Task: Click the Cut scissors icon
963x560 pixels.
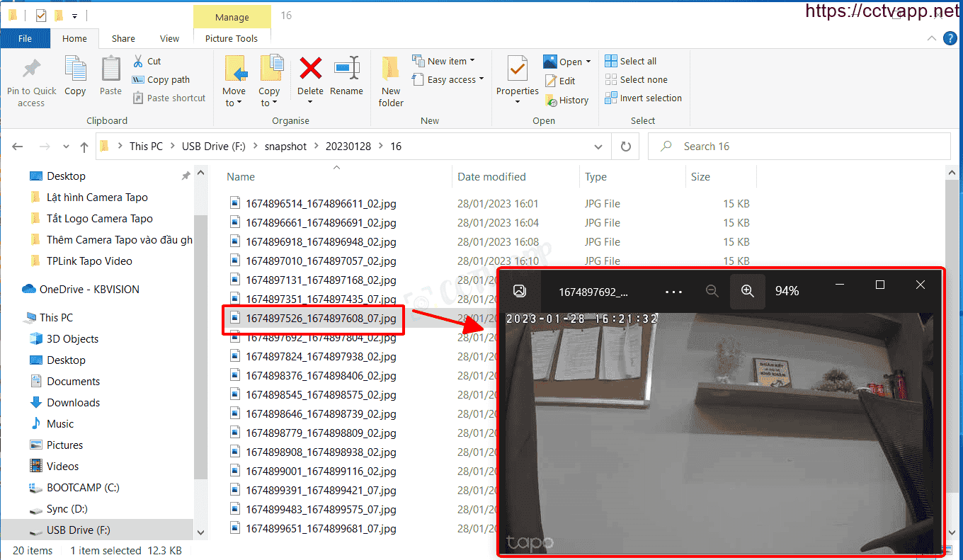Action: pos(139,61)
